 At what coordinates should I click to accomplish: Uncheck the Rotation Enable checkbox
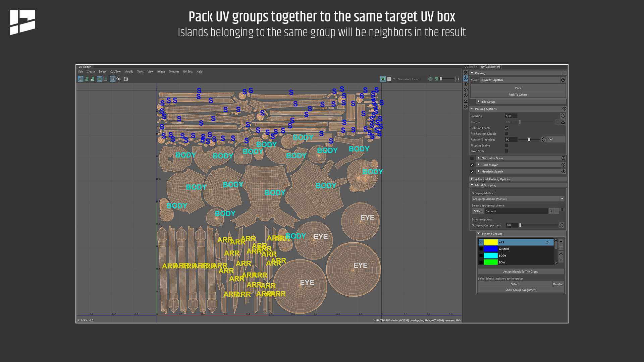[506, 128]
